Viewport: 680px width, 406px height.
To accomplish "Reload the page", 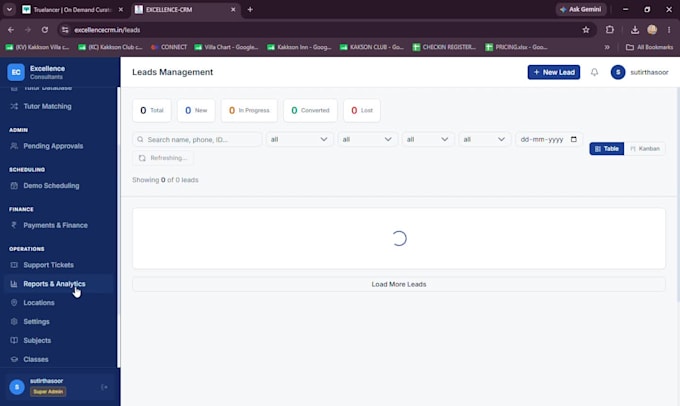I will tap(45, 30).
